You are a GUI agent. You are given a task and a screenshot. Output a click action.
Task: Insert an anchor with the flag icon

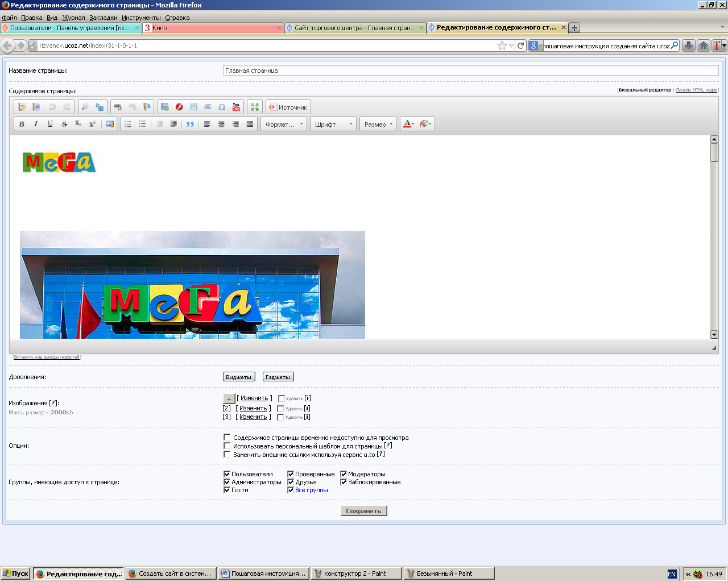pos(147,107)
